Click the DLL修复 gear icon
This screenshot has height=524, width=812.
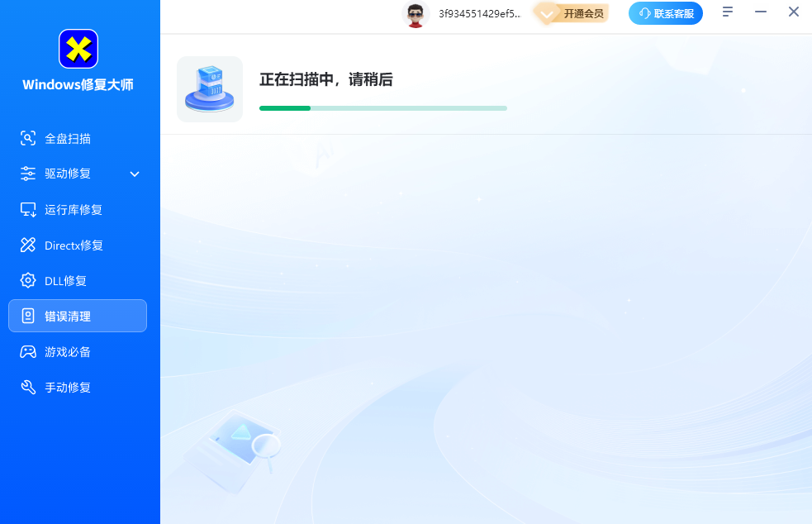pos(28,280)
